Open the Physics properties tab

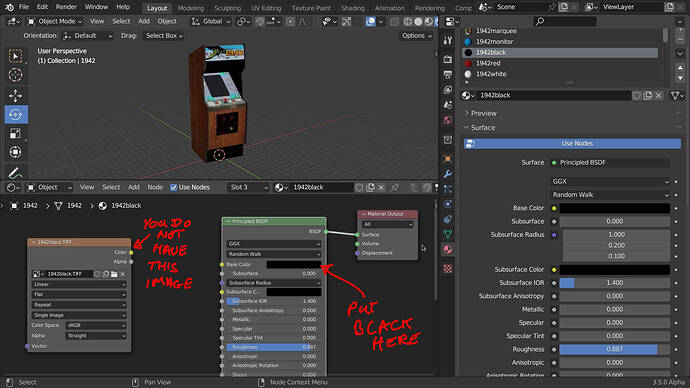point(448,204)
